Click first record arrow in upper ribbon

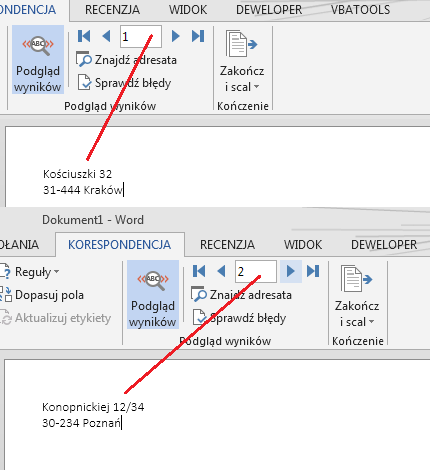(84, 36)
